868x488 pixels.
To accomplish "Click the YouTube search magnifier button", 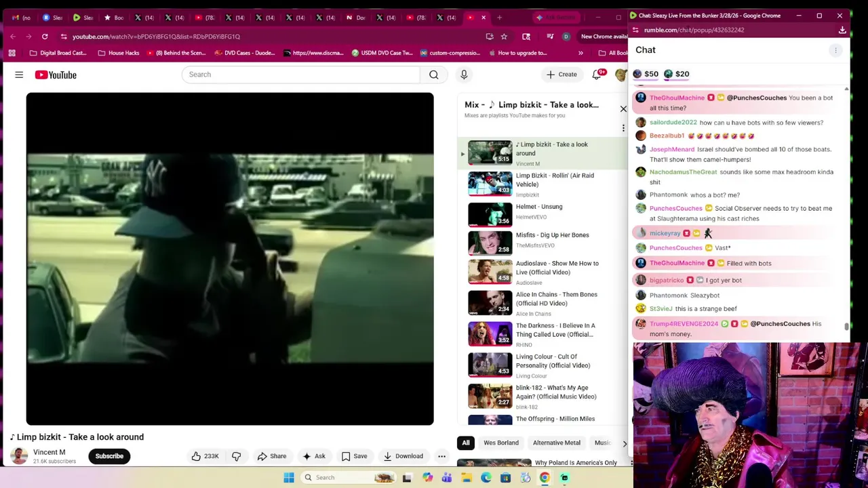I will point(433,75).
